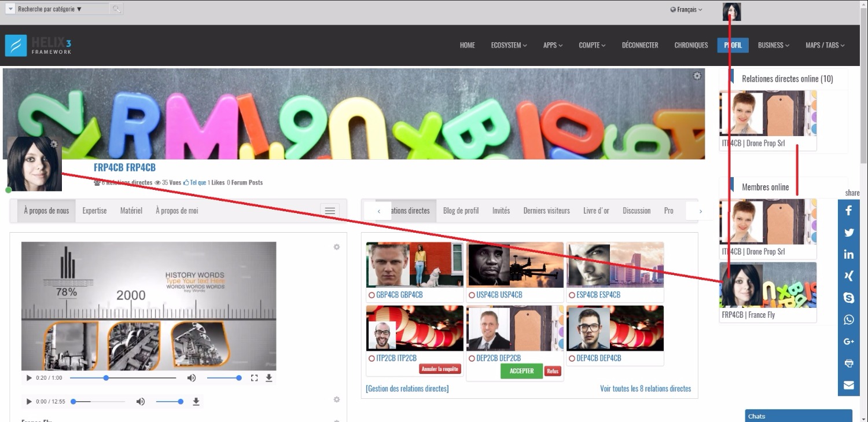Share the page via WhatsApp
868x422 pixels.
tap(849, 320)
